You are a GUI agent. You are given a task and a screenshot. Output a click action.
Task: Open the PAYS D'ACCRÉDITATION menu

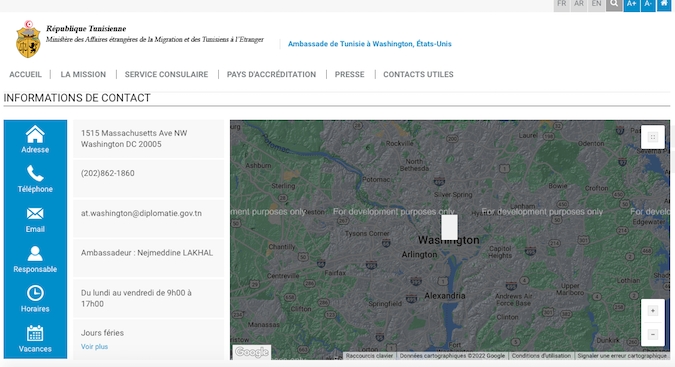pos(271,74)
